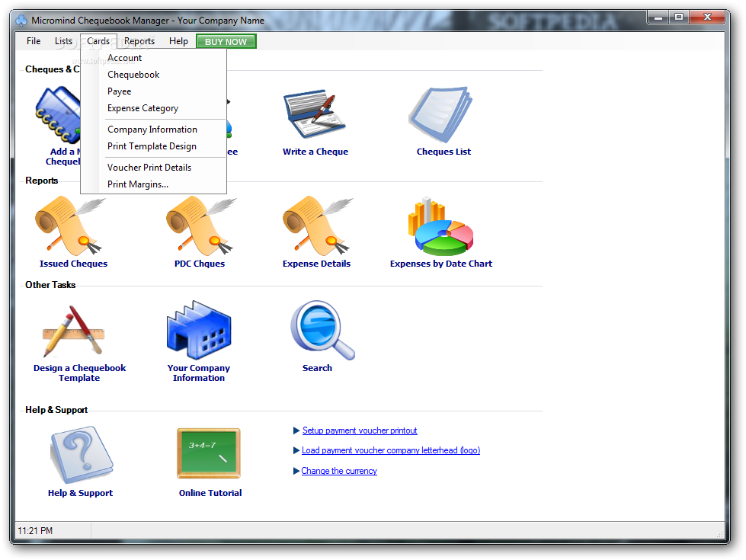Open the Expenses by Date Chart icon

pos(440,226)
